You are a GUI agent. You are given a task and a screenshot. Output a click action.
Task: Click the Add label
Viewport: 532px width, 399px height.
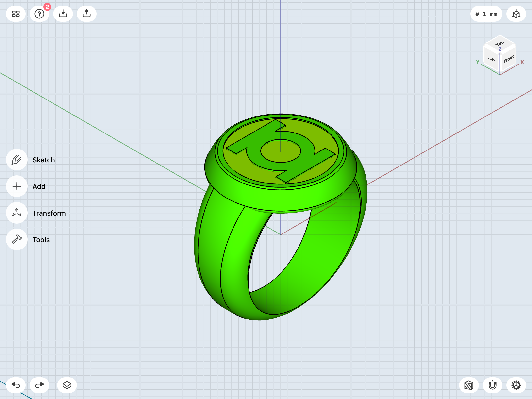pyautogui.click(x=39, y=186)
